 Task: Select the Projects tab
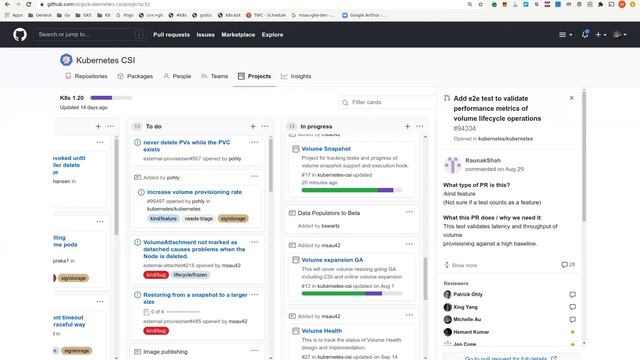[x=254, y=76]
